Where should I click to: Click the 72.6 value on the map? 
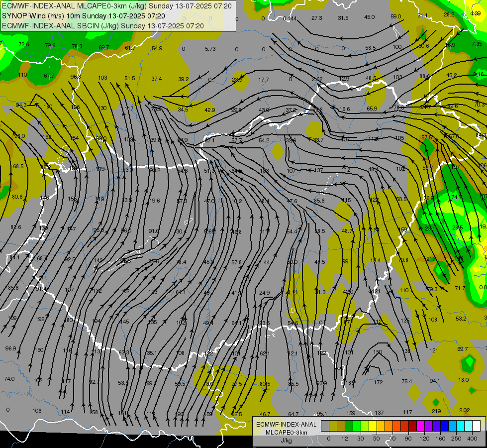click(x=24, y=44)
